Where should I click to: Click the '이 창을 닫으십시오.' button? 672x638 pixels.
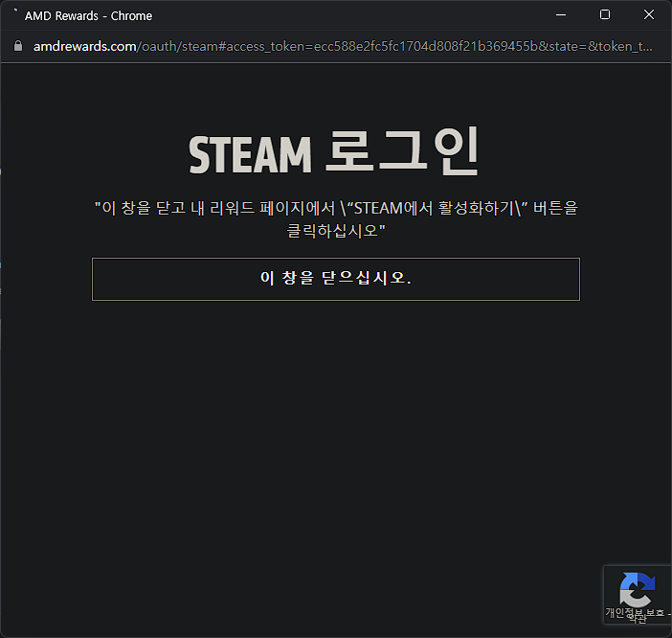pos(336,279)
